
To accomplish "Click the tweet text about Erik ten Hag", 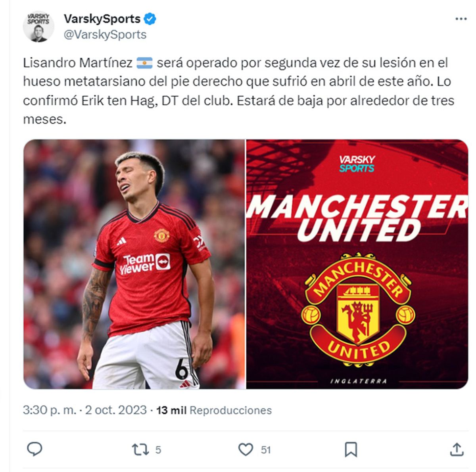I will (238, 91).
